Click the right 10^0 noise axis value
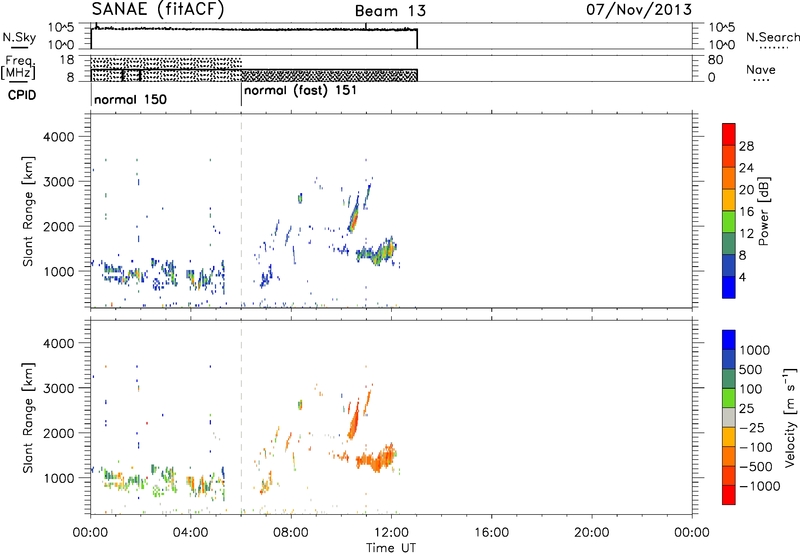Screen dimensions: 800x554 tap(722, 45)
